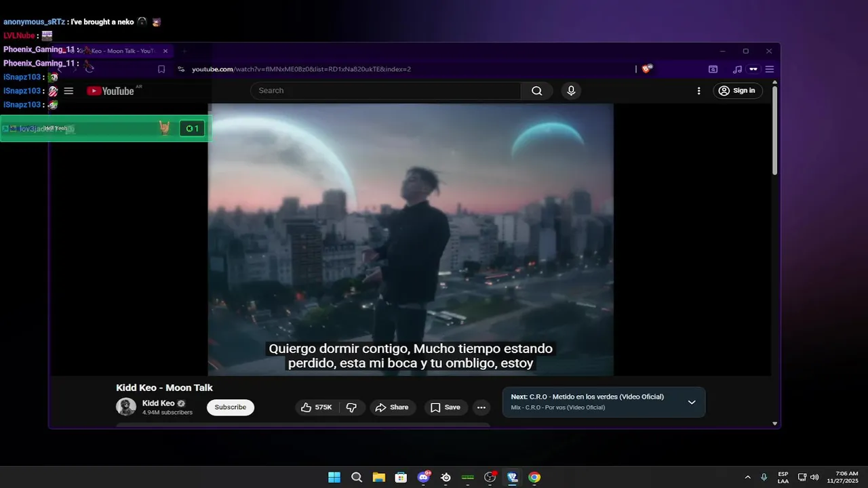Click anonymous_sRTz chat message
This screenshot has width=868, height=488.
click(x=82, y=22)
